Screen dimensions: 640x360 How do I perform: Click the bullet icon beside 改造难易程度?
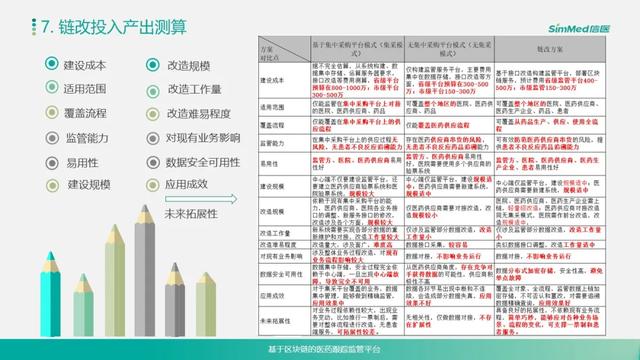click(x=153, y=114)
